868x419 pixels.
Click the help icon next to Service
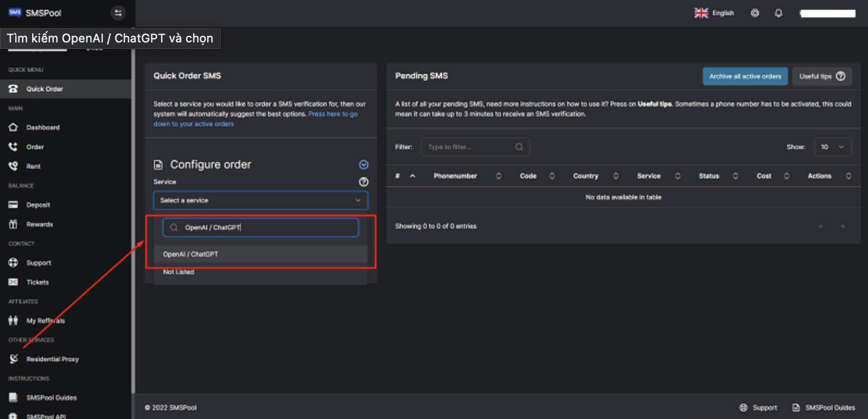(x=364, y=182)
